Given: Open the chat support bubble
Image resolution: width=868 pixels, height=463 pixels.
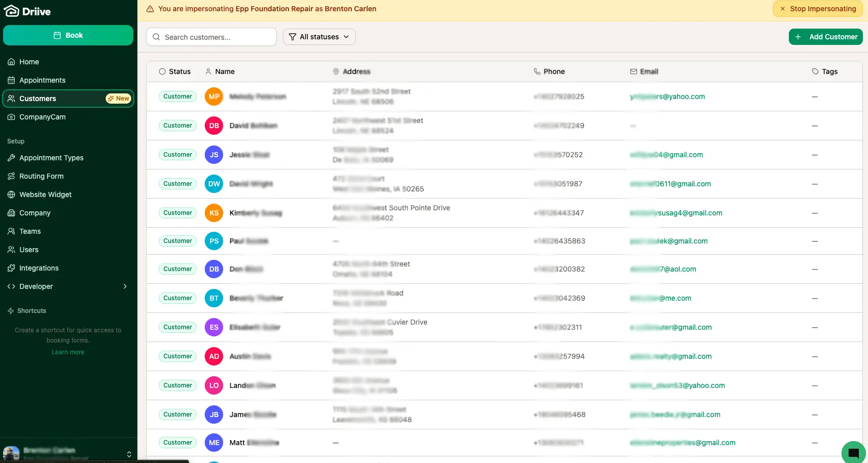Looking at the screenshot, I should (x=853, y=452).
